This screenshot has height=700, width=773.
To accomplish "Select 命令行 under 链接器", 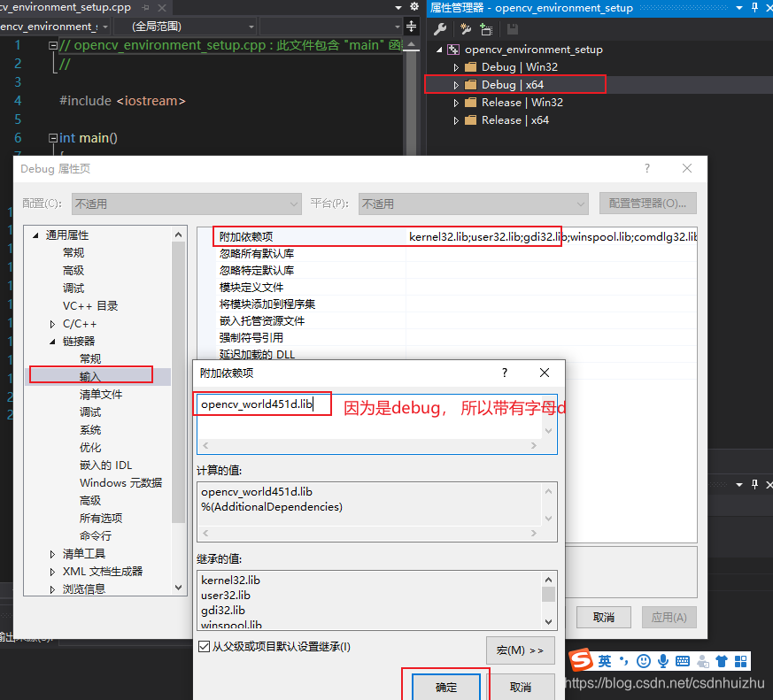I will click(96, 536).
